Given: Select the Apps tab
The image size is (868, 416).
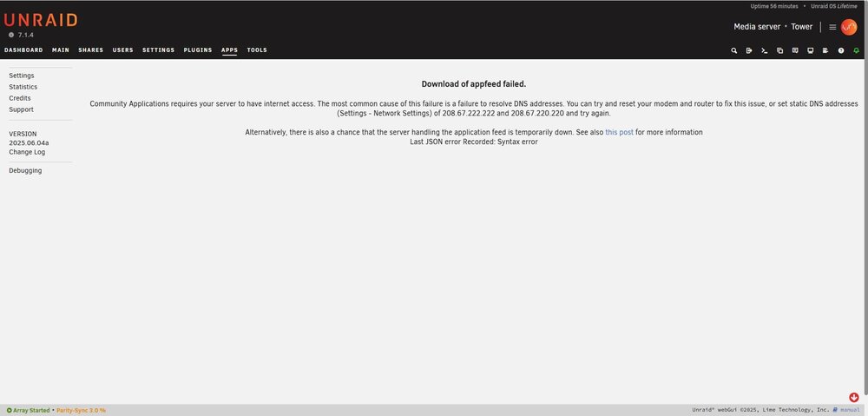Looking at the screenshot, I should (229, 50).
